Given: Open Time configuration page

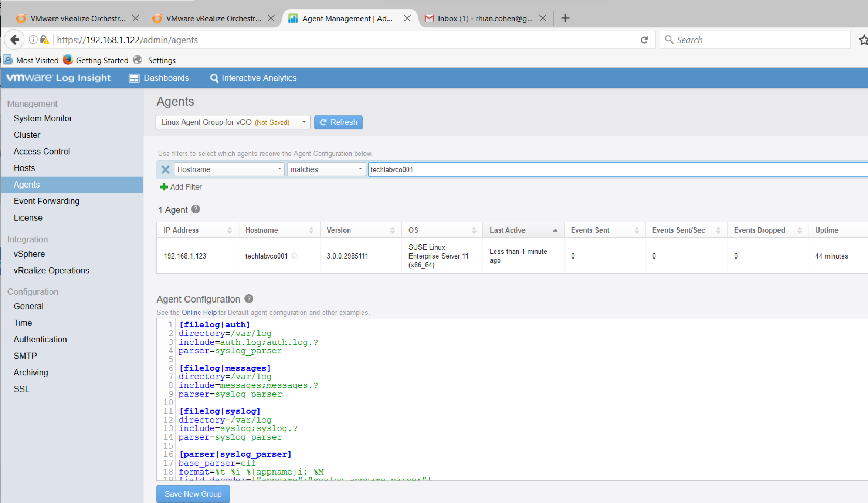Looking at the screenshot, I should (23, 323).
